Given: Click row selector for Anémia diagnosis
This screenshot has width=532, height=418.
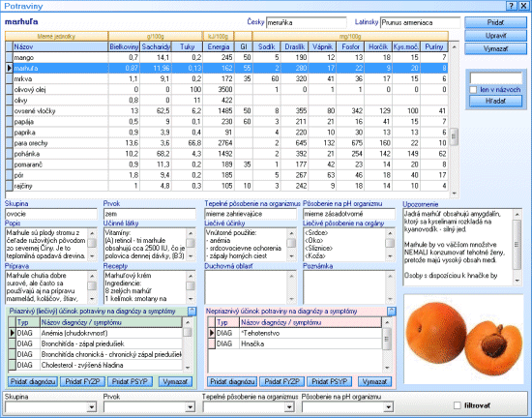Looking at the screenshot, I should pos(12,333).
